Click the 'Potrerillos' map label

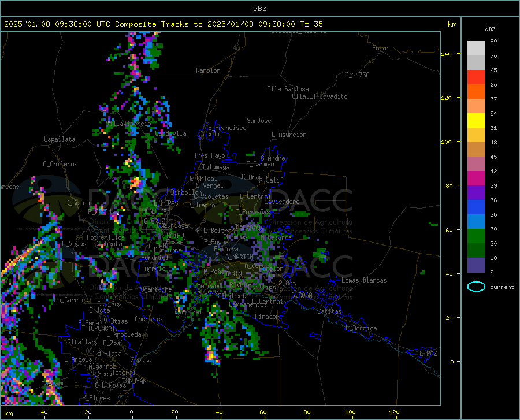[x=106, y=237]
